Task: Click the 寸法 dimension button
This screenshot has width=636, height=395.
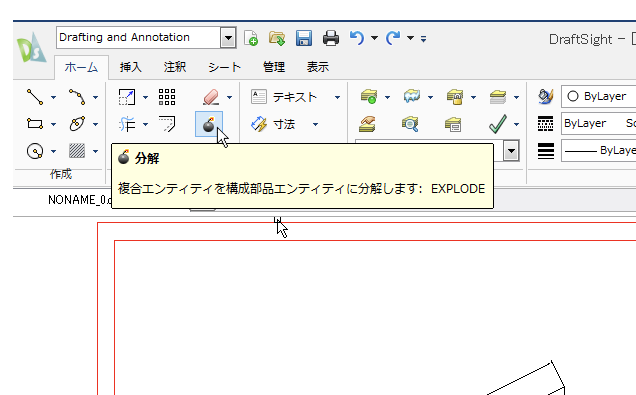Action: 273,124
